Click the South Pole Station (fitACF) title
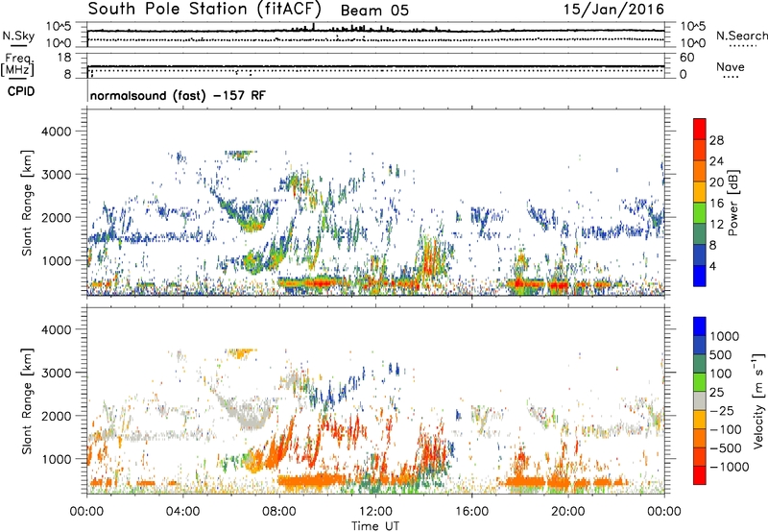This screenshot has height=532, width=768. [x=204, y=10]
